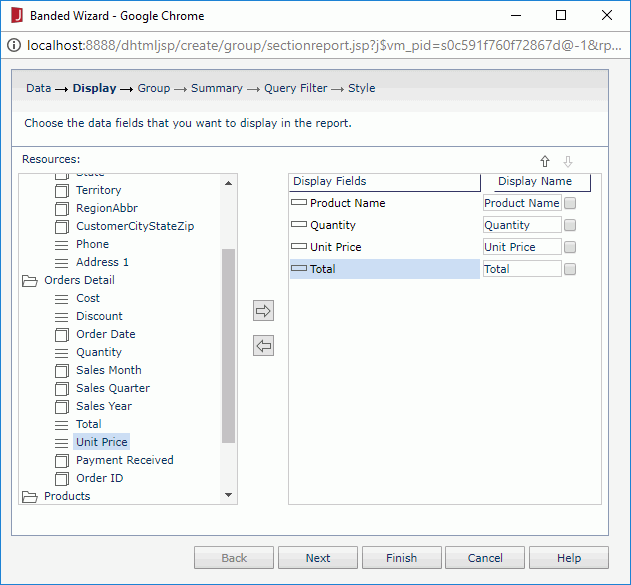This screenshot has width=631, height=585.
Task: Select Total in the Display Fields list
Action: 385,269
